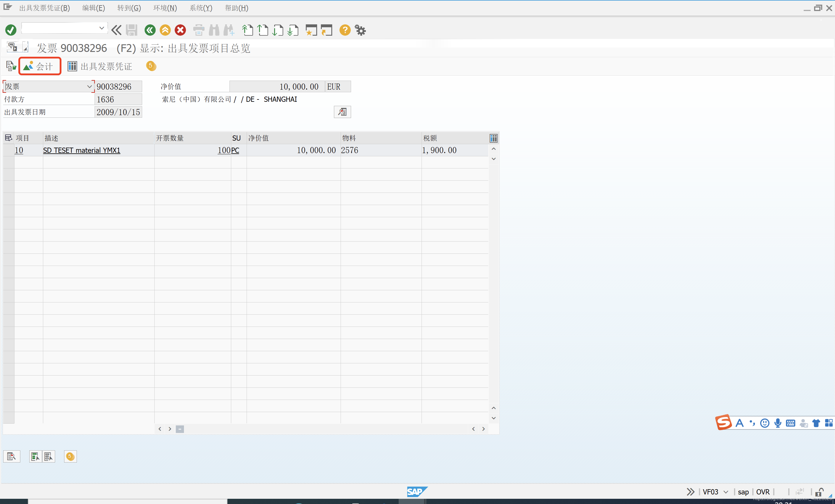Click the 出具发票凭证 button
The height and width of the screenshot is (504, 835).
(100, 66)
